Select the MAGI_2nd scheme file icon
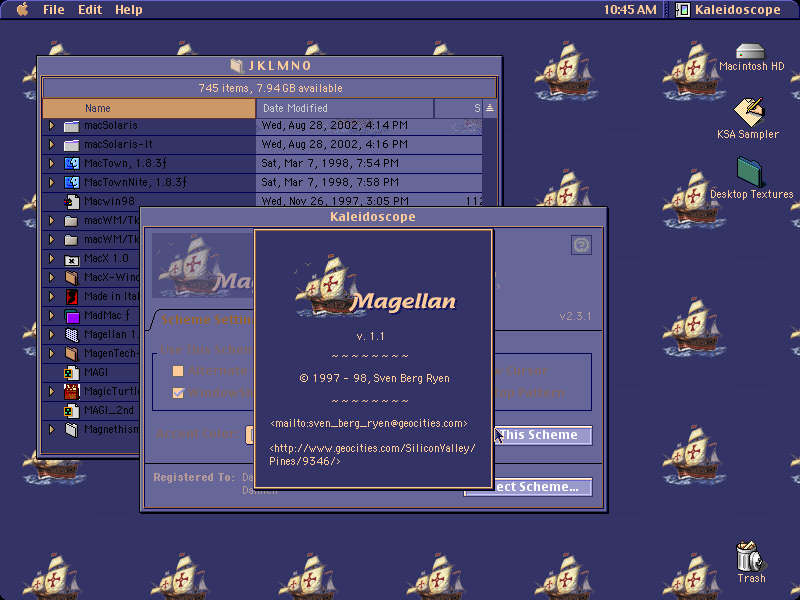The image size is (800, 600). tap(71, 411)
